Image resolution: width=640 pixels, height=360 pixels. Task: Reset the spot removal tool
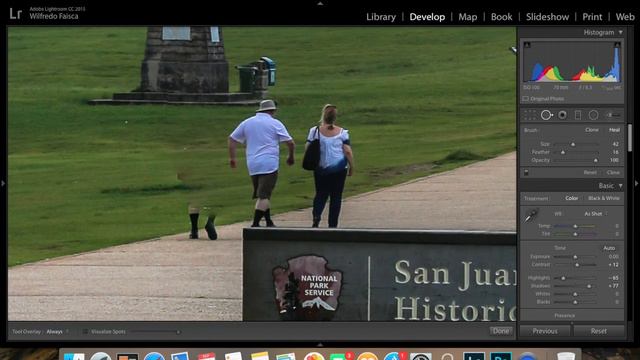point(590,173)
